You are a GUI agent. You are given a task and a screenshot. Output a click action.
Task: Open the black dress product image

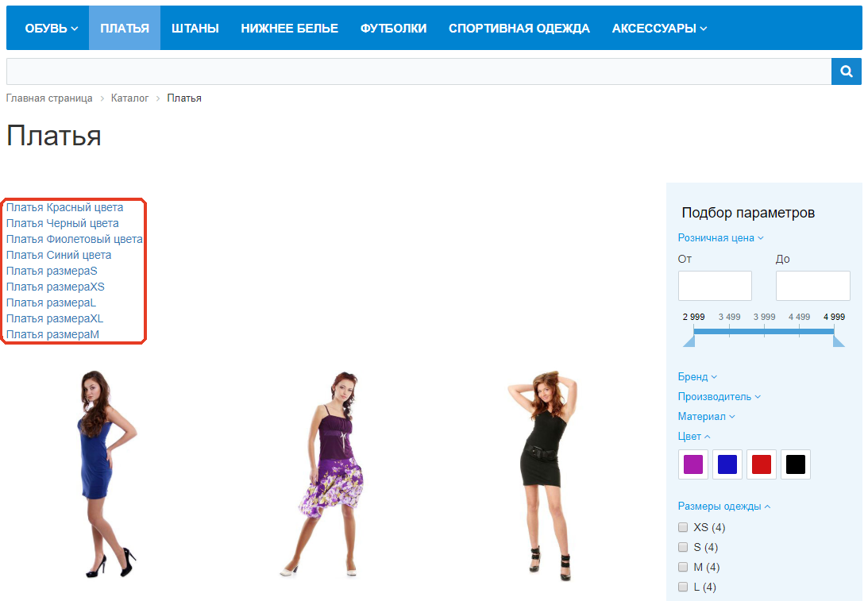tap(543, 476)
